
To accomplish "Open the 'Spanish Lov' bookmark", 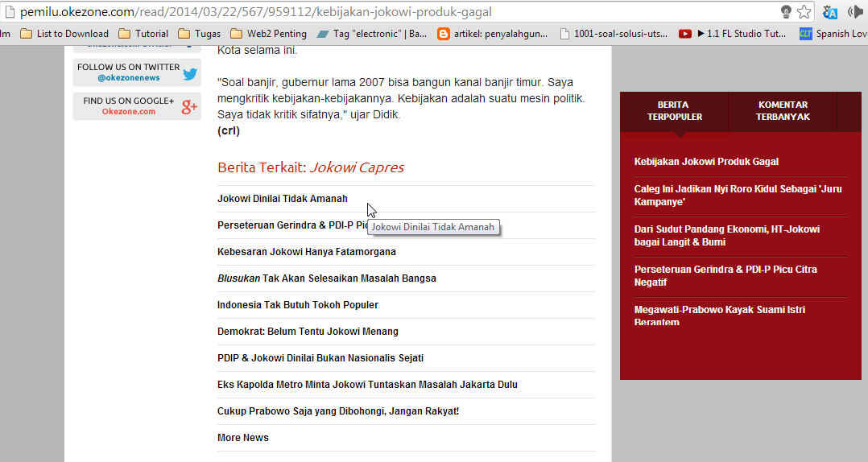I will tap(833, 34).
